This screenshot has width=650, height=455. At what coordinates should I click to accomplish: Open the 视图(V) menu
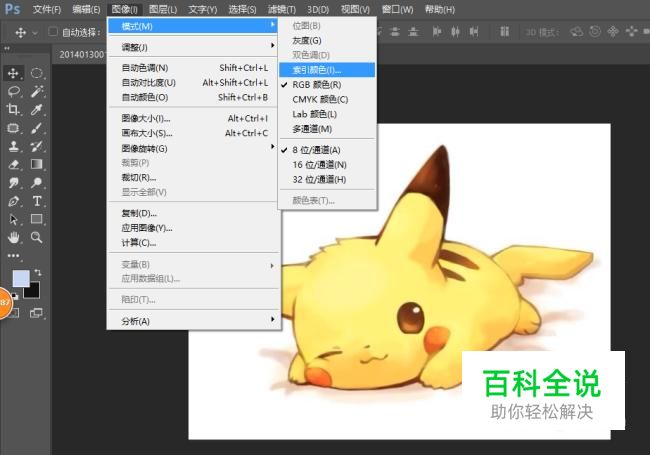[x=355, y=9]
